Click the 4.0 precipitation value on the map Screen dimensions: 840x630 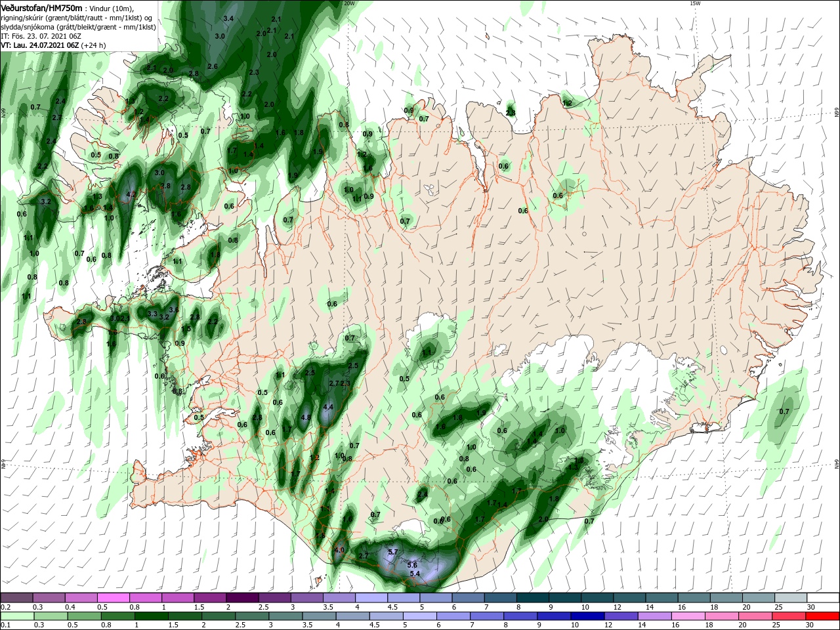[x=339, y=550]
